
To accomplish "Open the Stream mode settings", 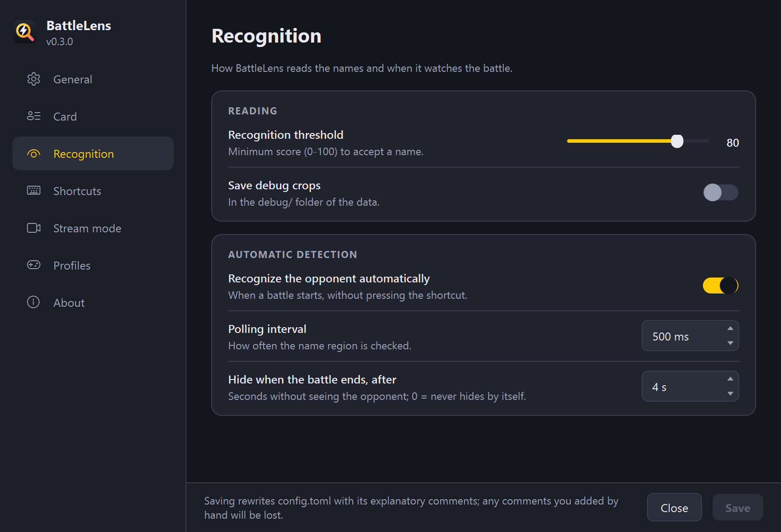I will point(93,228).
